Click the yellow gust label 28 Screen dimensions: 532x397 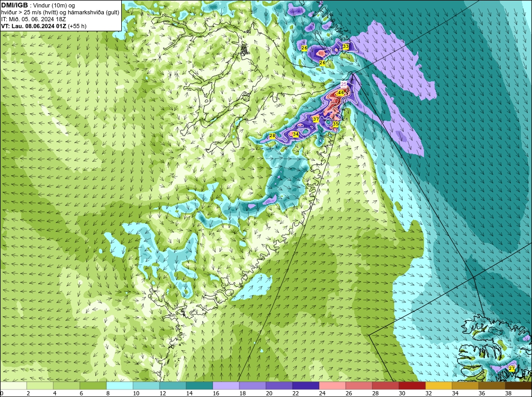(x=272, y=136)
